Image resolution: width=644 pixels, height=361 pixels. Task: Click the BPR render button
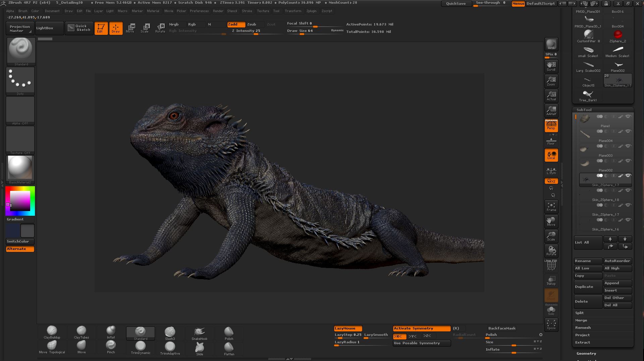pos(551,44)
